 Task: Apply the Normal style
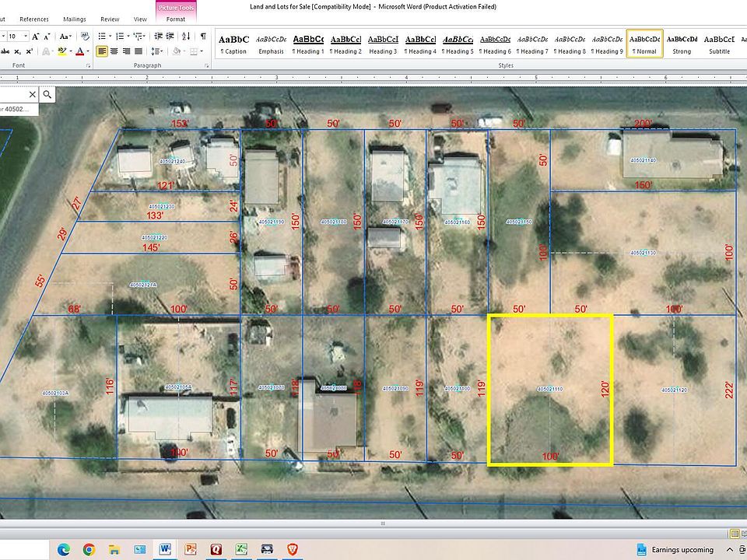[644, 44]
